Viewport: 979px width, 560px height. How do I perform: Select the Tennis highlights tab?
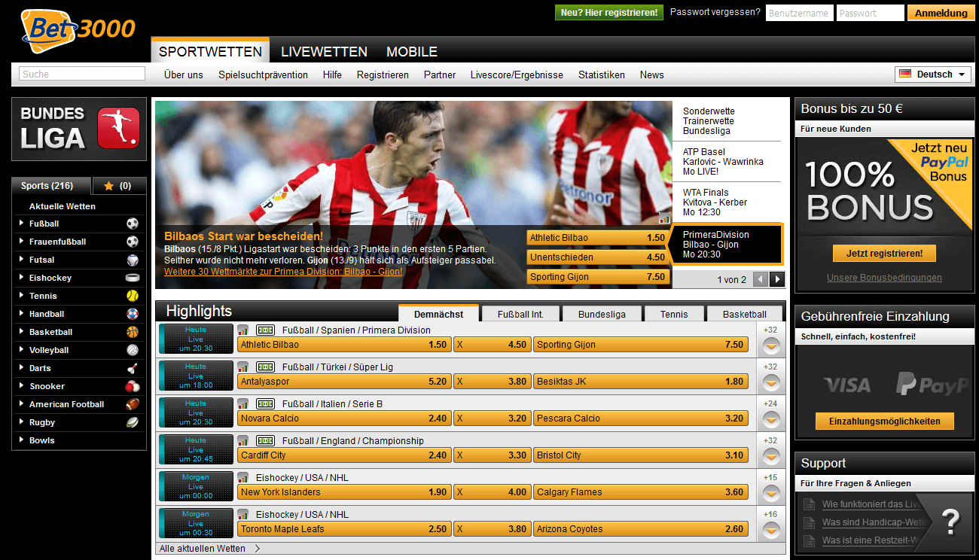[x=674, y=314]
